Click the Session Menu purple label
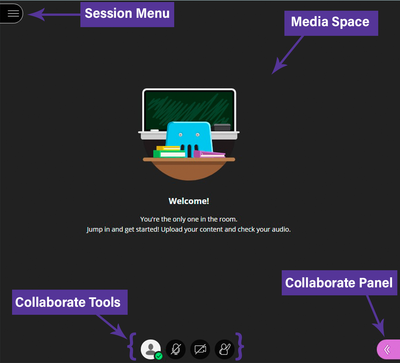The width and height of the screenshot is (400, 363). 127,14
